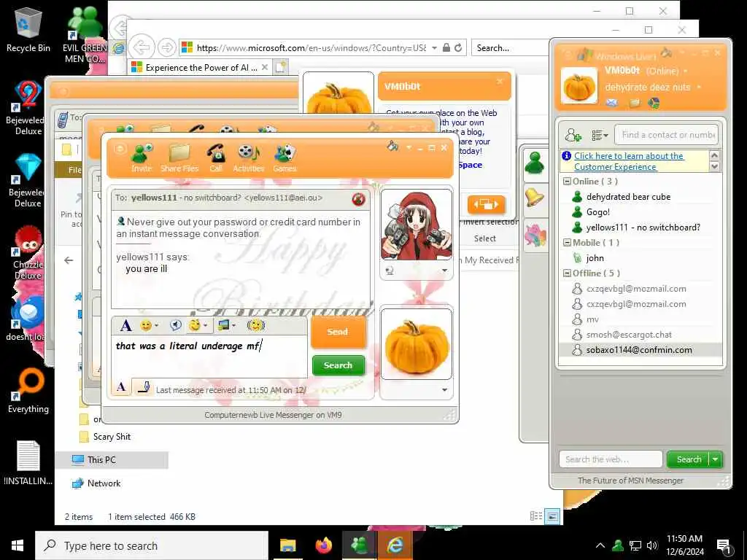This screenshot has width=747, height=560.
Task: Collapse the Online contacts group
Action: (567, 182)
